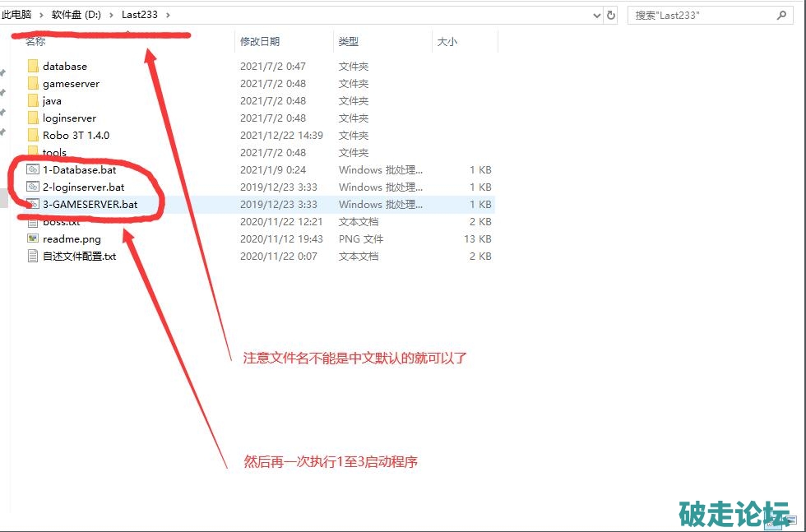The image size is (806, 532).
Task: Click the 1-Database.bat batch file icon
Action: coord(33,169)
